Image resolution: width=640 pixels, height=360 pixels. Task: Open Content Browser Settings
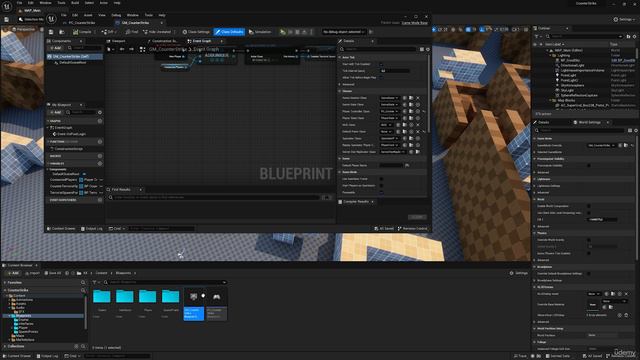tap(519, 273)
